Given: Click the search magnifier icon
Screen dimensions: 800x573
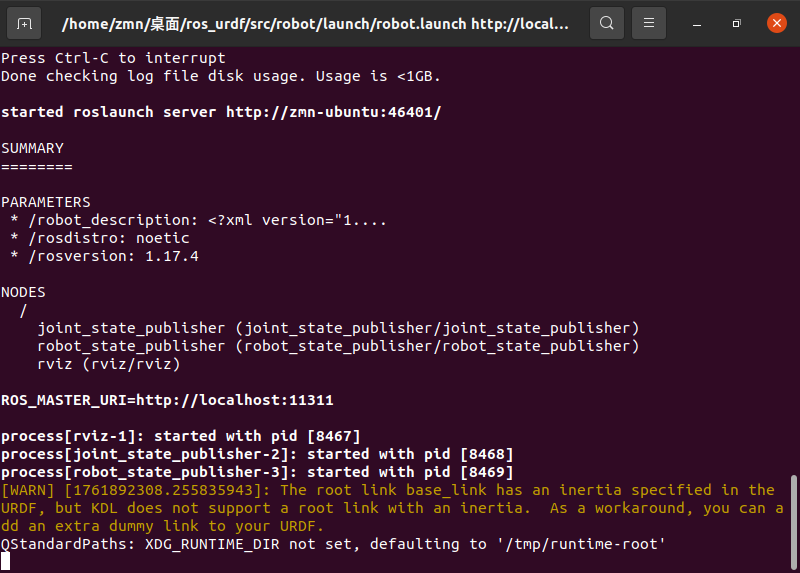Looking at the screenshot, I should point(607,22).
